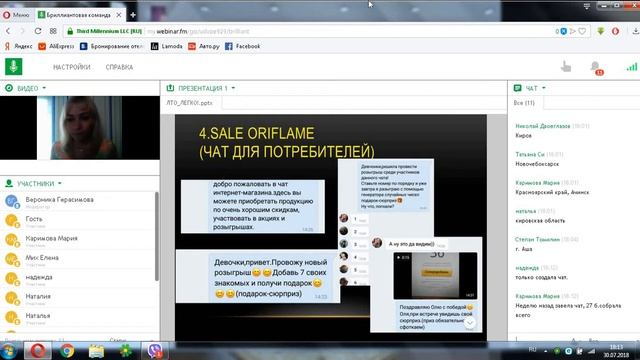Go forward in the browser
Image resolution: width=640 pixels, height=360 pixels.
[22, 31]
